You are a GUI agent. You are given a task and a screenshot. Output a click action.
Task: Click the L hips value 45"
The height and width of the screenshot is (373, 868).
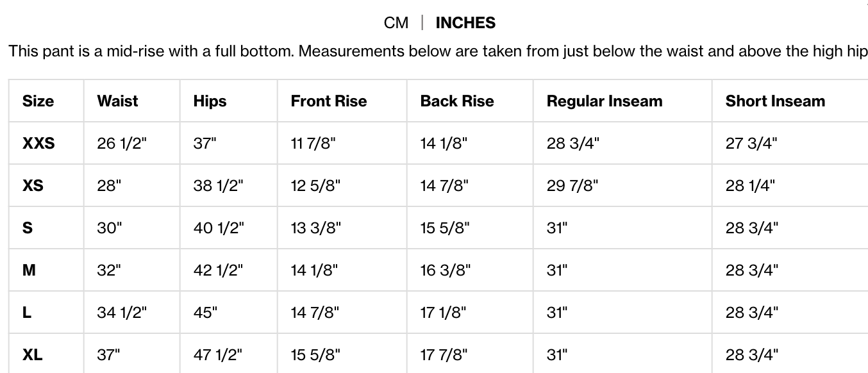[x=205, y=313]
